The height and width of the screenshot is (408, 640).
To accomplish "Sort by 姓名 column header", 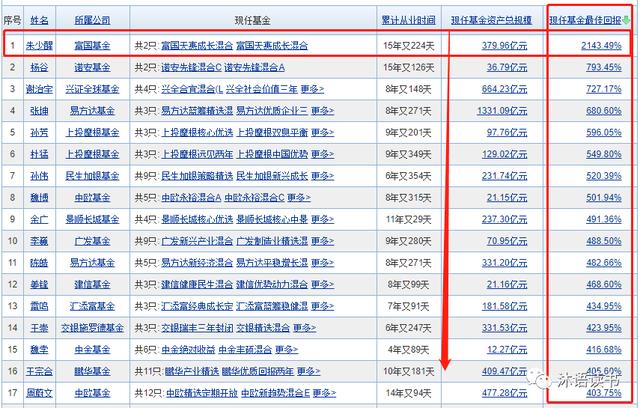I will pyautogui.click(x=39, y=20).
